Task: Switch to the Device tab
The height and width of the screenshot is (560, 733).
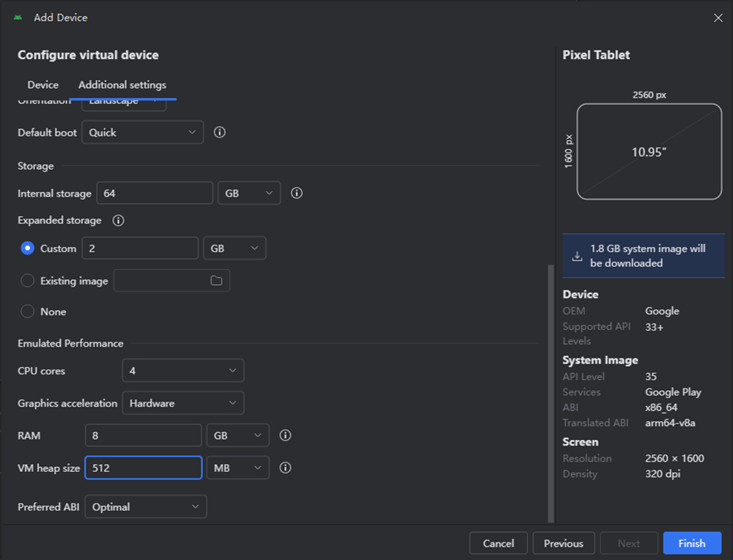Action: click(43, 85)
